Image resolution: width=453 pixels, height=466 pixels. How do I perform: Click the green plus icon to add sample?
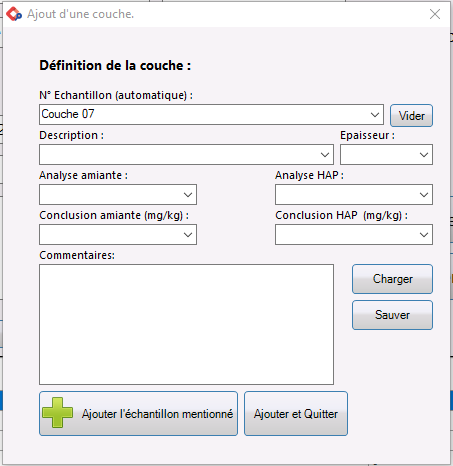tap(57, 412)
